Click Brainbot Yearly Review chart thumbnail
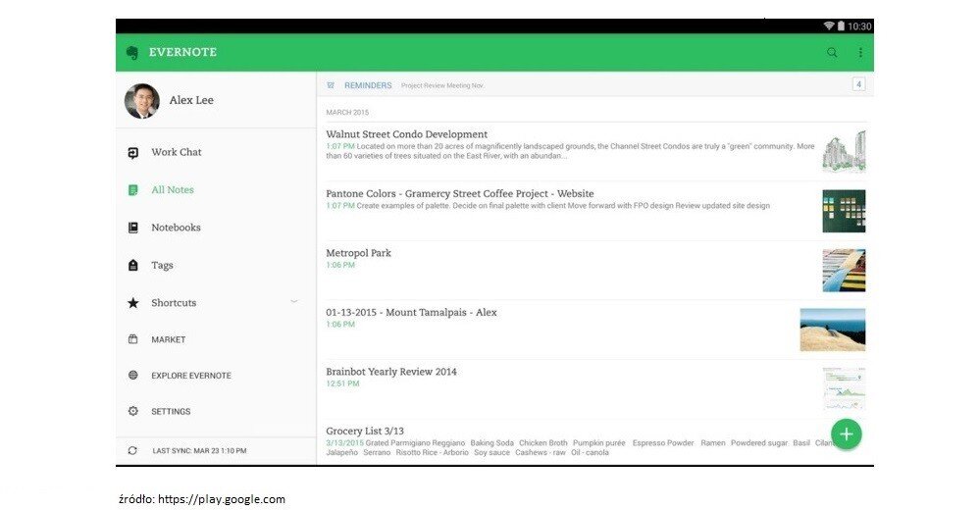This screenshot has height=510, width=980. 844,388
